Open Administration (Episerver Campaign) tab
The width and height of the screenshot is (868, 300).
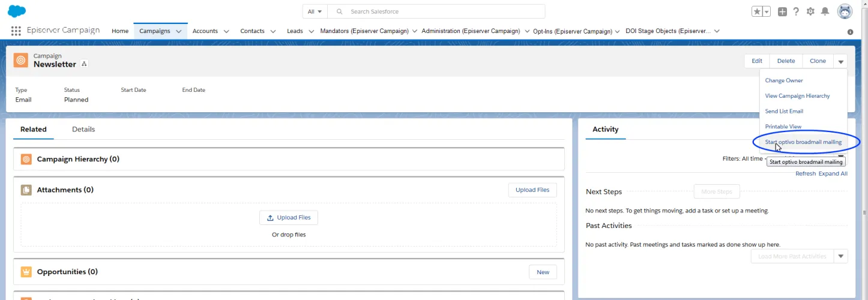click(x=471, y=31)
